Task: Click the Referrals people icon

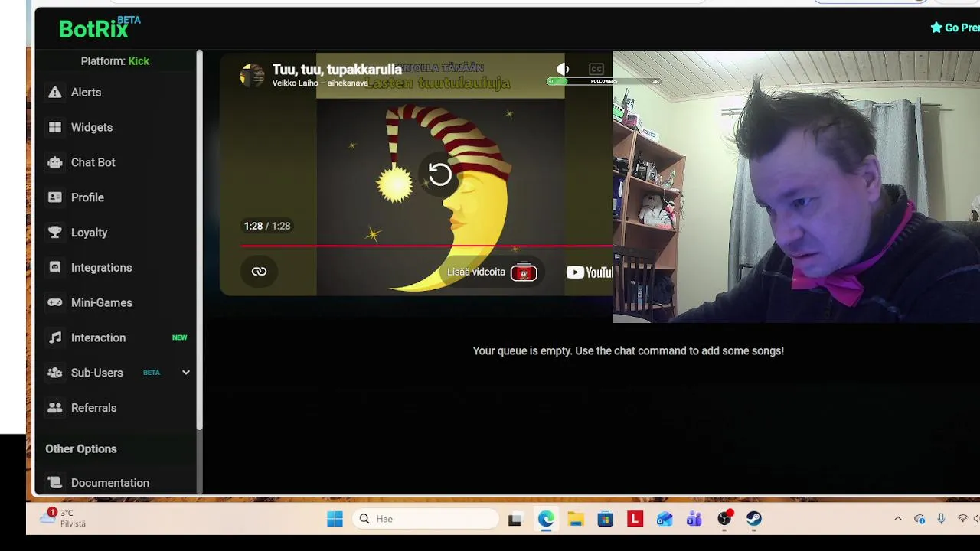Action: [54, 408]
